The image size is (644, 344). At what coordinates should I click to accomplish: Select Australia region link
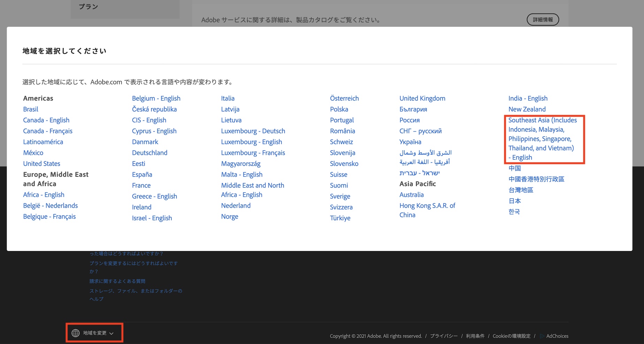coord(412,195)
